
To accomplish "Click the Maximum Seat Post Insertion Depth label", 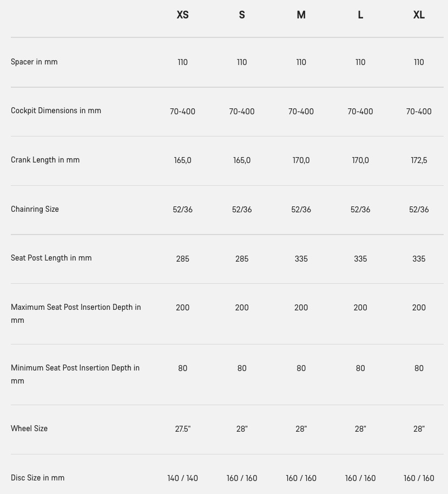I will [76, 314].
